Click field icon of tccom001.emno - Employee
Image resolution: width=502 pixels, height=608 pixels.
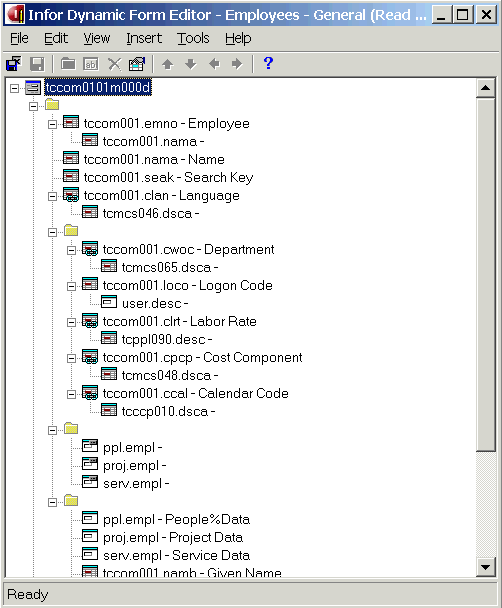pyautogui.click(x=71, y=123)
